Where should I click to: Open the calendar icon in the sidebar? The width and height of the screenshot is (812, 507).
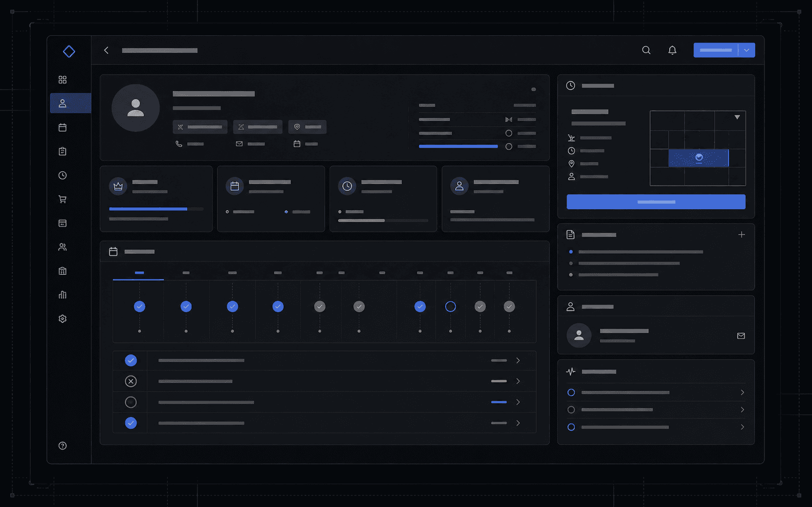[x=62, y=127]
